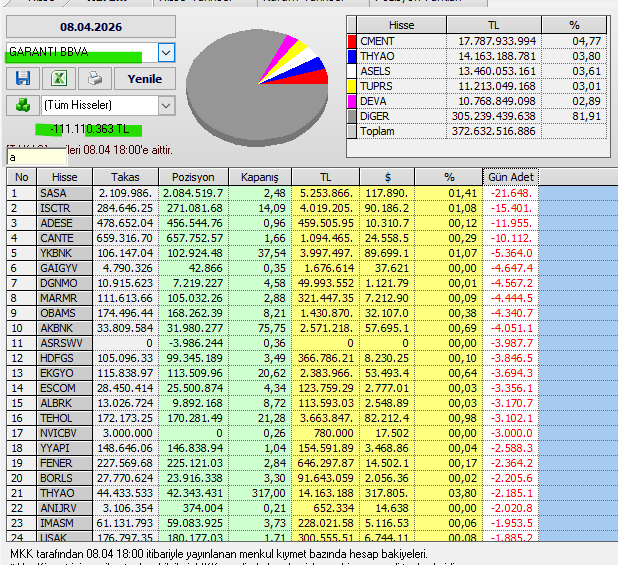
Task: Print the report using the printer icon
Action: click(x=95, y=78)
